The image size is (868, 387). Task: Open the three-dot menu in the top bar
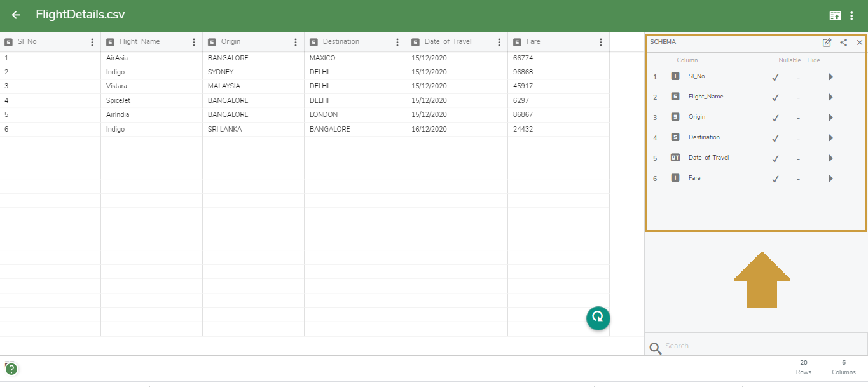point(852,15)
